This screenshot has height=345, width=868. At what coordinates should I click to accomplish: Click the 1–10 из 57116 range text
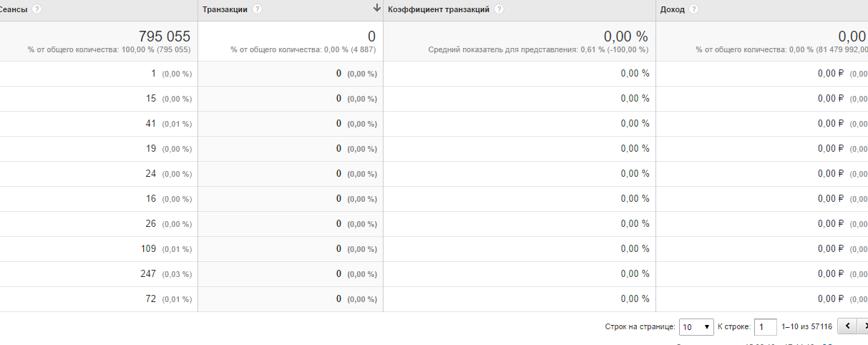click(x=806, y=326)
